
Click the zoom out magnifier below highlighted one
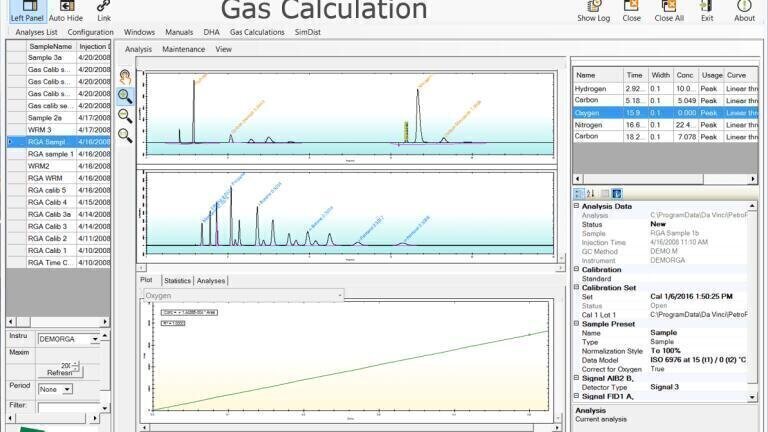click(x=125, y=116)
